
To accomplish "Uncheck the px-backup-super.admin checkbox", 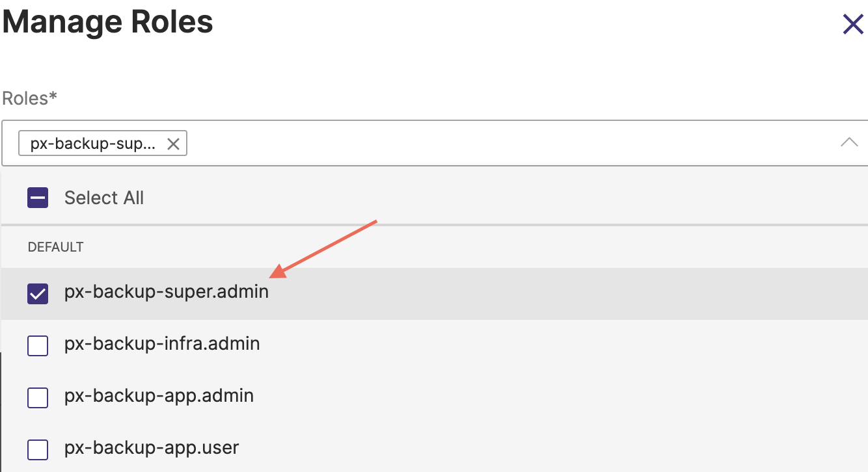I will 38,294.
